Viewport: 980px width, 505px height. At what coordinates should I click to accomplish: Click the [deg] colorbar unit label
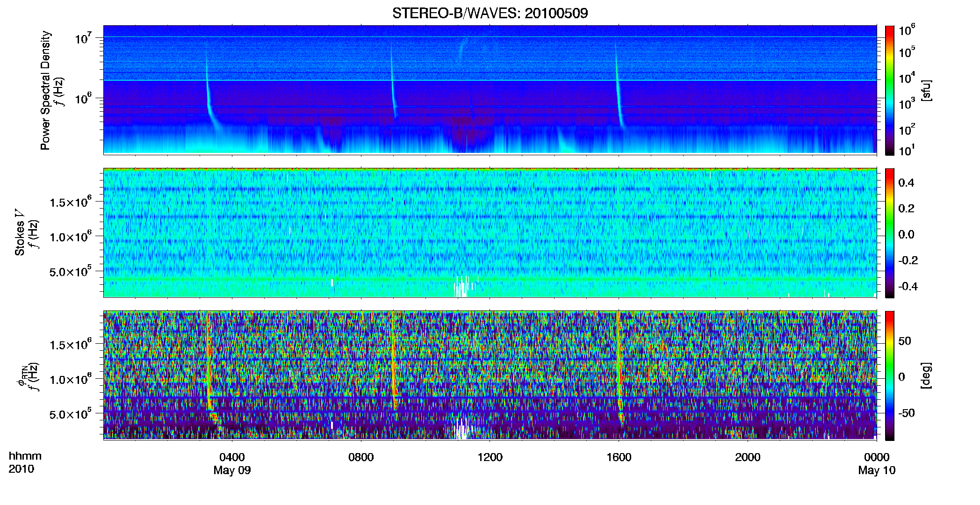coord(926,375)
